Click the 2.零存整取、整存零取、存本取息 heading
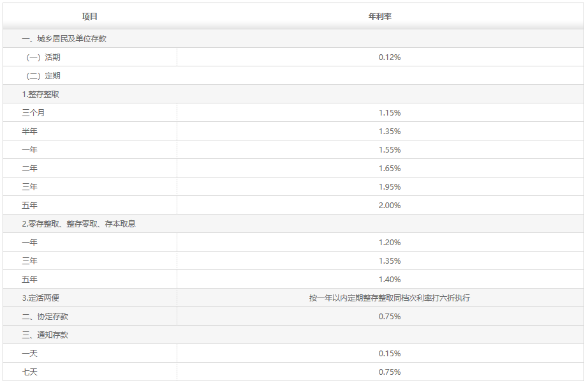 tap(78, 224)
